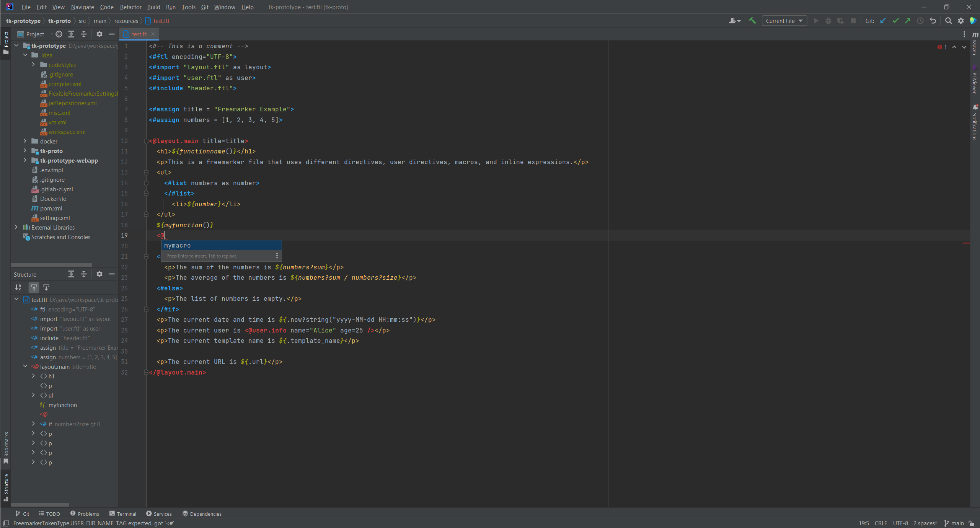The image size is (980, 528).
Task: Open the Dependencies tool window
Action: pyautogui.click(x=202, y=513)
